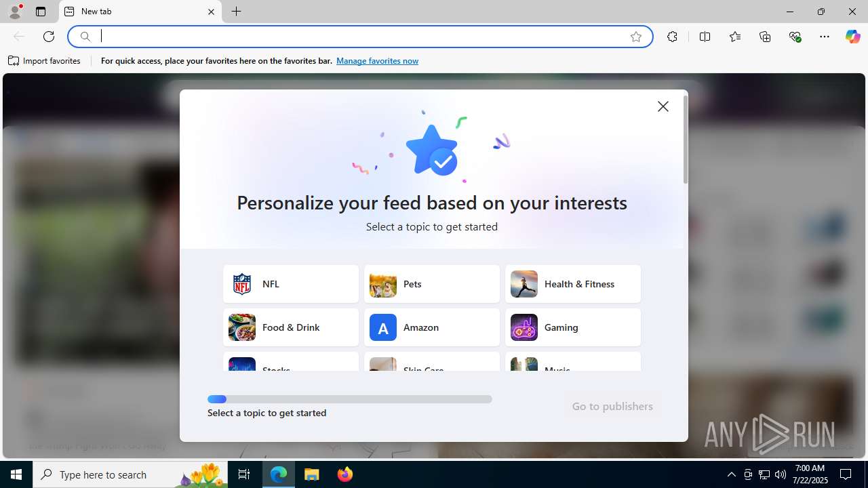Viewport: 868px width, 488px height.
Task: Open the Windows Start menu
Action: click(16, 474)
